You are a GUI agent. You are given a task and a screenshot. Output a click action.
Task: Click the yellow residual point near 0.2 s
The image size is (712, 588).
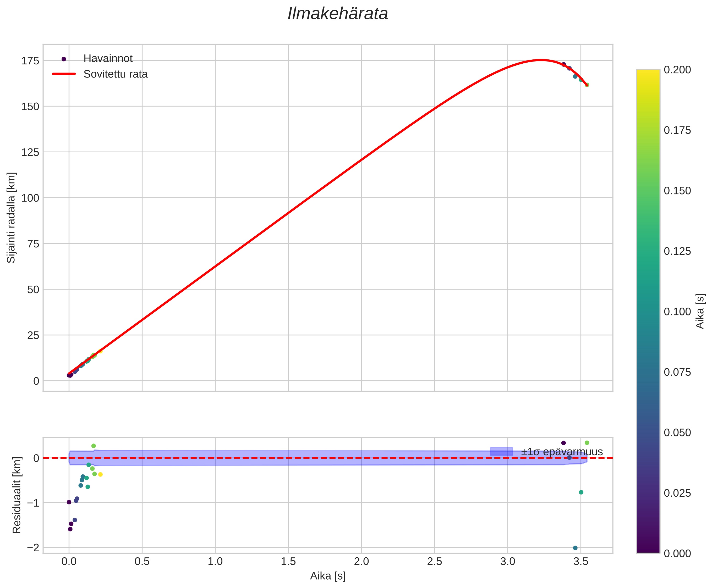(100, 475)
